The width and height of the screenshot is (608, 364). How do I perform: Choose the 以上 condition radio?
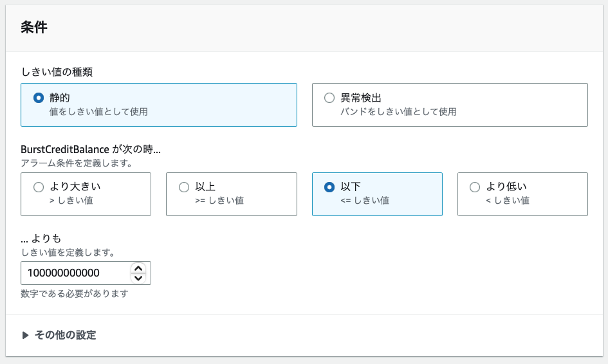(x=184, y=187)
